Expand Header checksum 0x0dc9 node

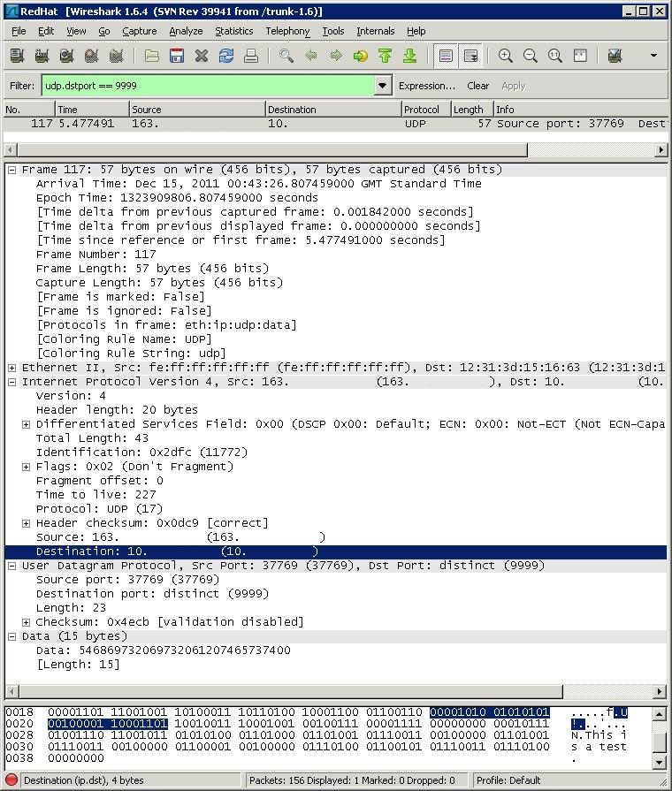(x=26, y=523)
